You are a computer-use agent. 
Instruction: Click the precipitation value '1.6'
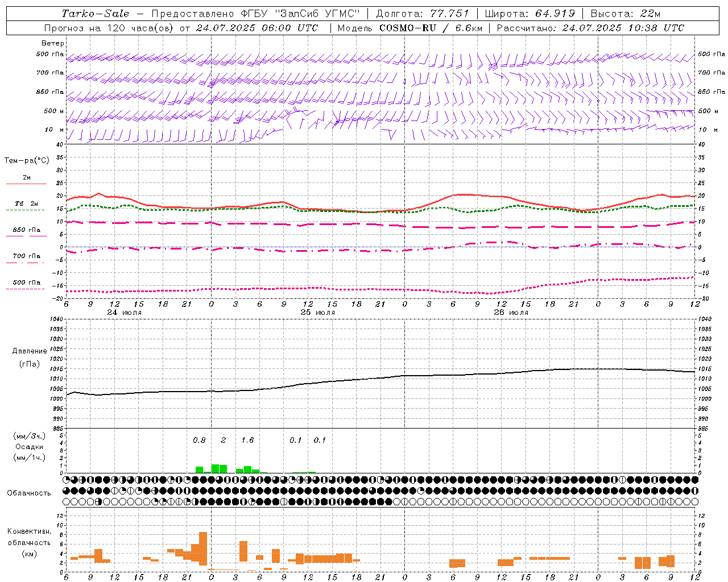(247, 440)
